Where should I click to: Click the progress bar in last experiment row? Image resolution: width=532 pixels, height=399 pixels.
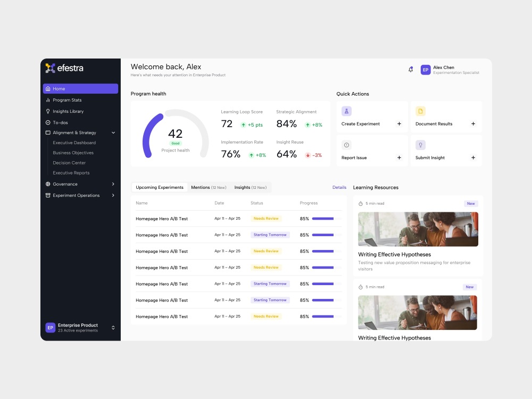tap(327, 317)
